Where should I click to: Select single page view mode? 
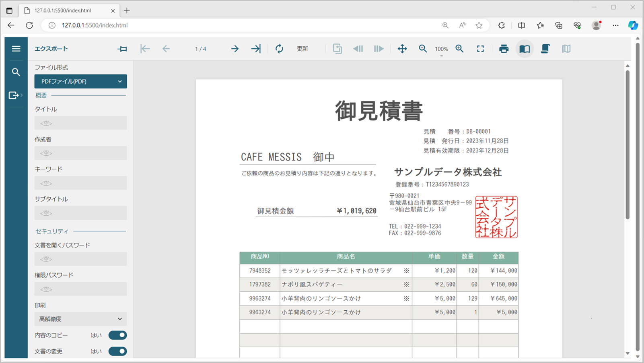[525, 49]
